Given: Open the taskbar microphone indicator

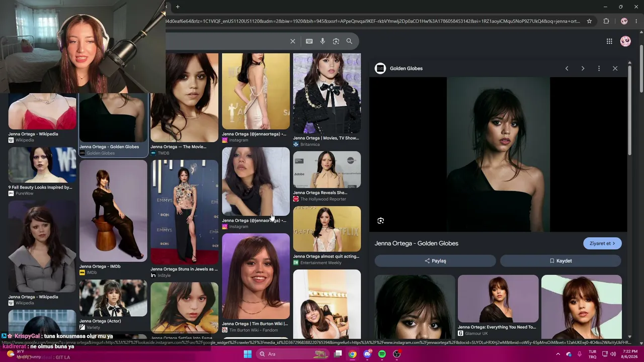Looking at the screenshot, I should point(580,354).
